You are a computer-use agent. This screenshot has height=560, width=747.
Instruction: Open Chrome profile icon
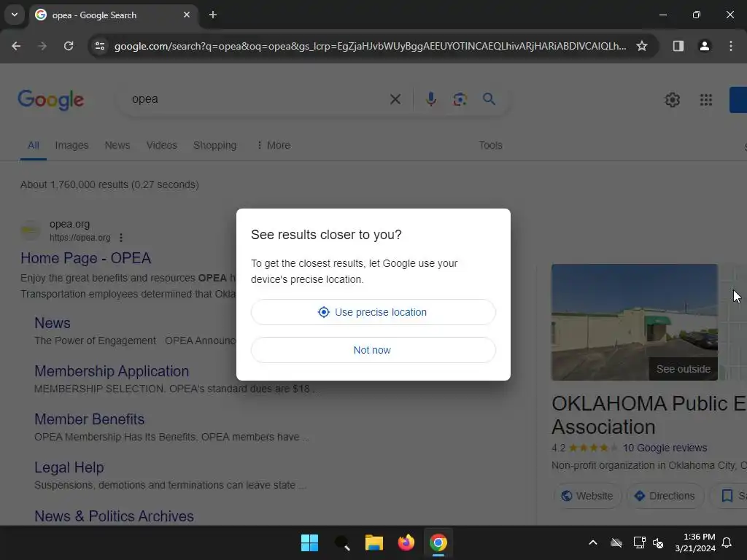704,46
